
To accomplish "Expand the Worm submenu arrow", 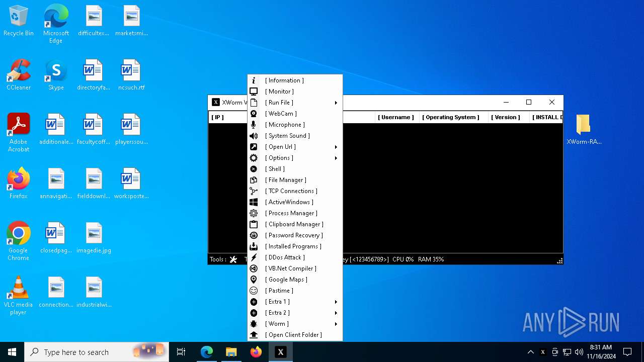I will (336, 324).
